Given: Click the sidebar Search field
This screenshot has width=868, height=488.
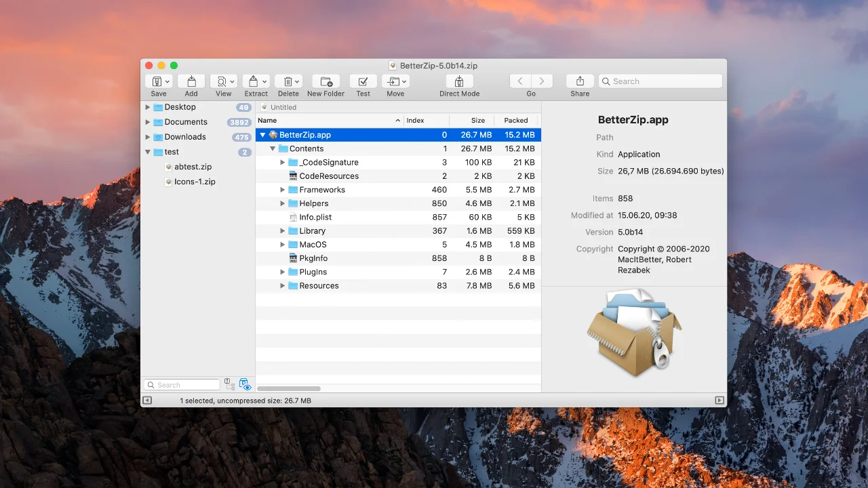Looking at the screenshot, I should [182, 385].
